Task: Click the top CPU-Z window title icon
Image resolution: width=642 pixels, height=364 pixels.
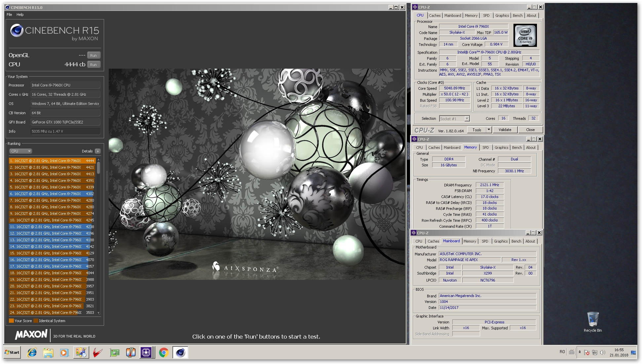Action: point(415,7)
